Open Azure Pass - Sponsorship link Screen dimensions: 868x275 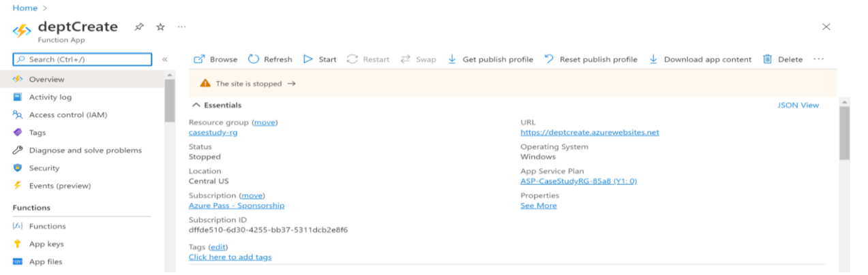237,206
